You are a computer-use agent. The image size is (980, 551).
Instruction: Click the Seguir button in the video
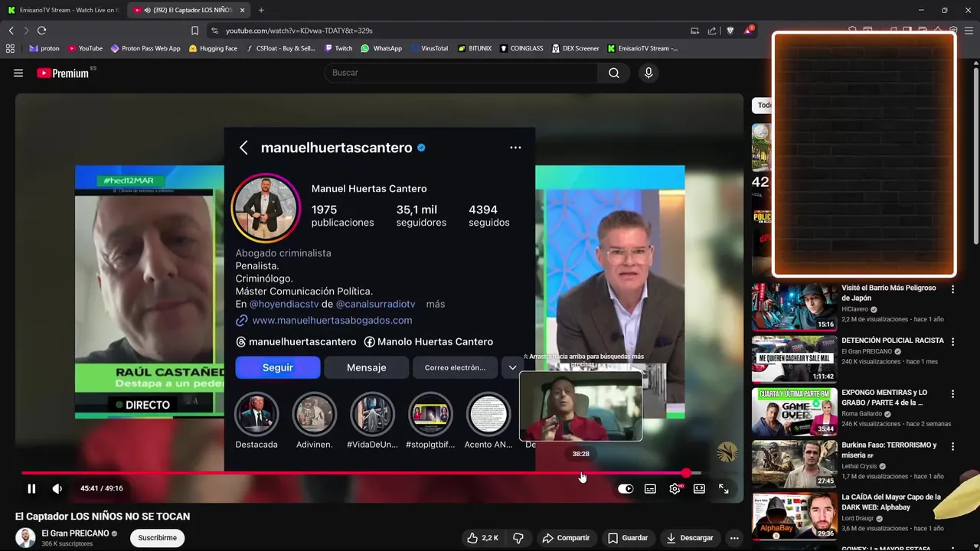(x=278, y=367)
